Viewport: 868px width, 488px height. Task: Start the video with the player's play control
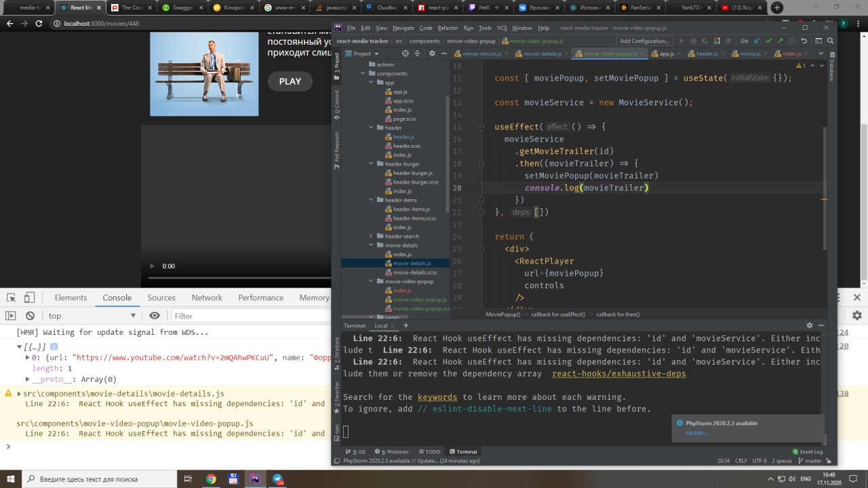152,266
